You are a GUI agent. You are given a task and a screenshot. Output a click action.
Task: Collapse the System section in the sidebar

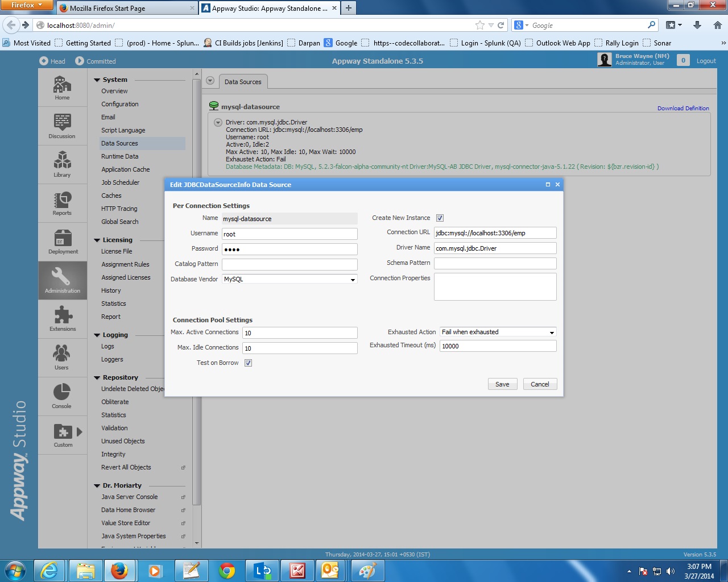click(x=97, y=80)
